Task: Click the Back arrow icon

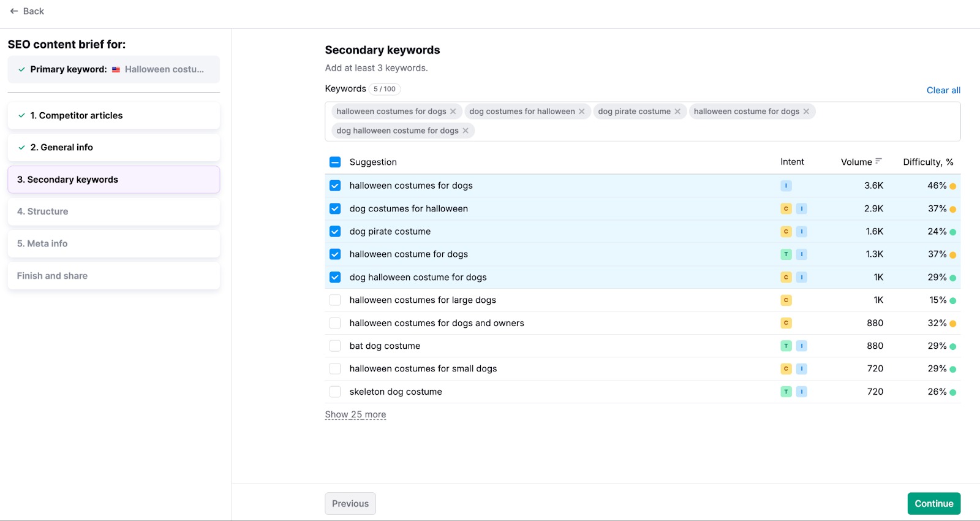Action: [x=14, y=11]
